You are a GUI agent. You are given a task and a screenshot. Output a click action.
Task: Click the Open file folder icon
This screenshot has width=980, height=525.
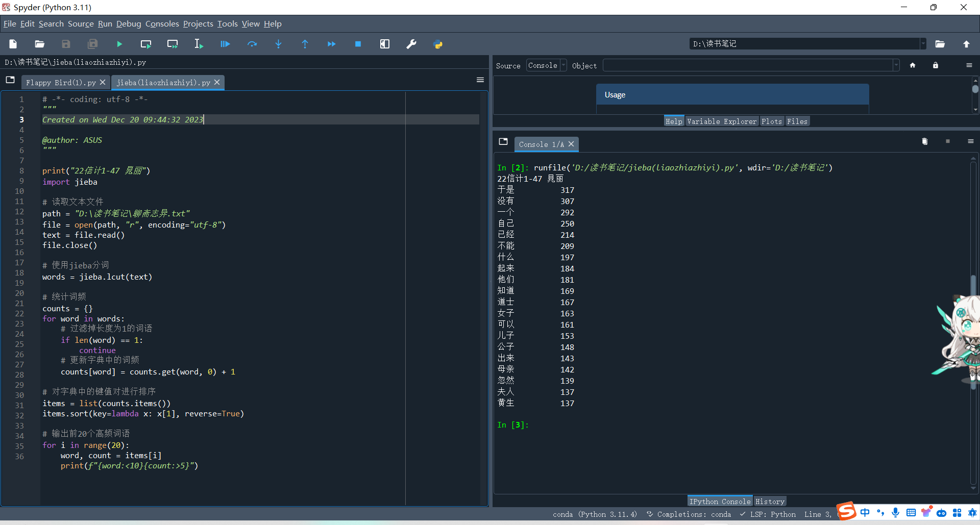(x=40, y=44)
